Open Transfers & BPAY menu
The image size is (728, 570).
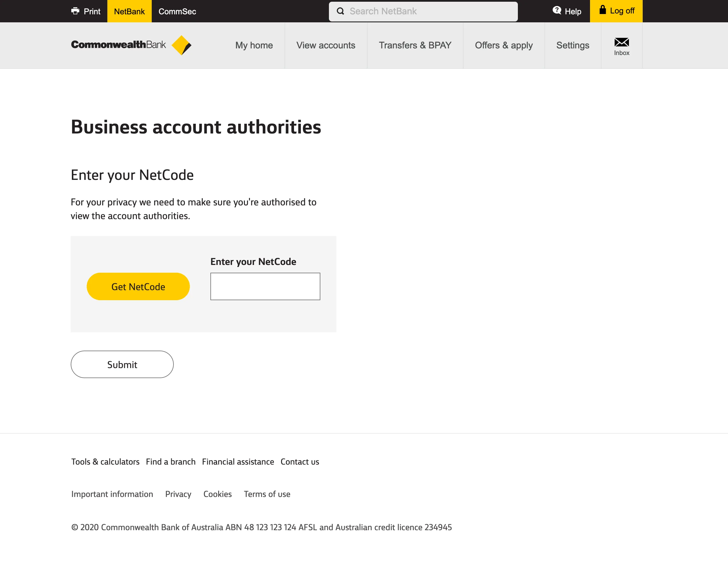(x=415, y=46)
